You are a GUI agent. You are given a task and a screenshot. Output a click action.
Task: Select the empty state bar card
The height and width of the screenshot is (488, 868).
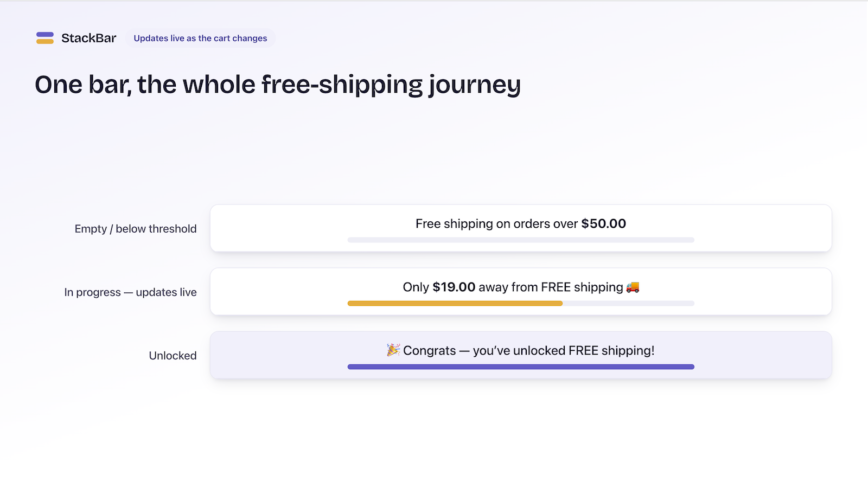point(521,228)
